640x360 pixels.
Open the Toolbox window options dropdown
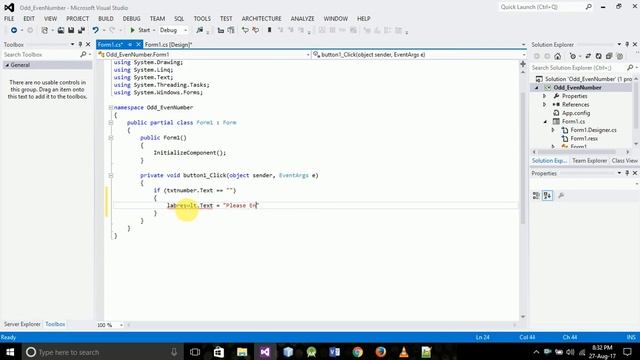coord(72,44)
